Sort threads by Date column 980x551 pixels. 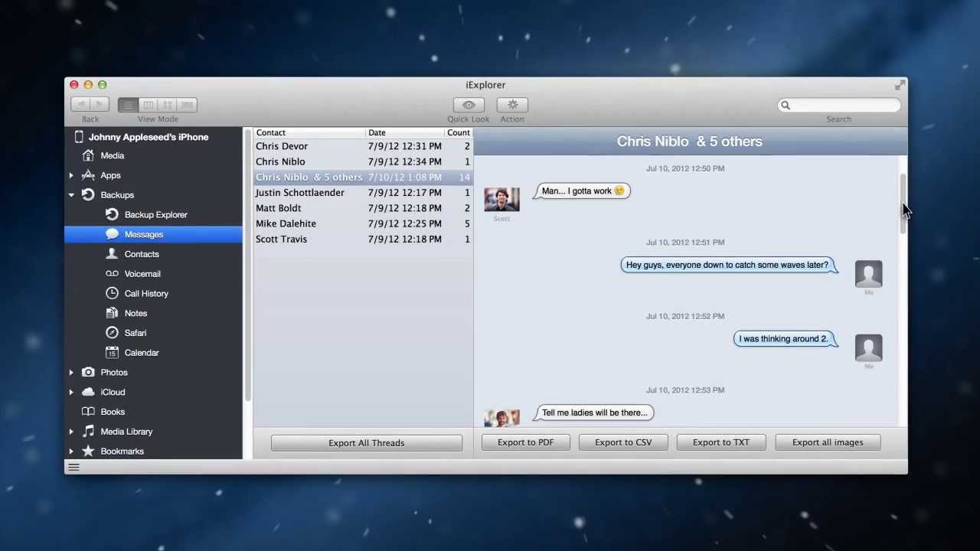(405, 132)
